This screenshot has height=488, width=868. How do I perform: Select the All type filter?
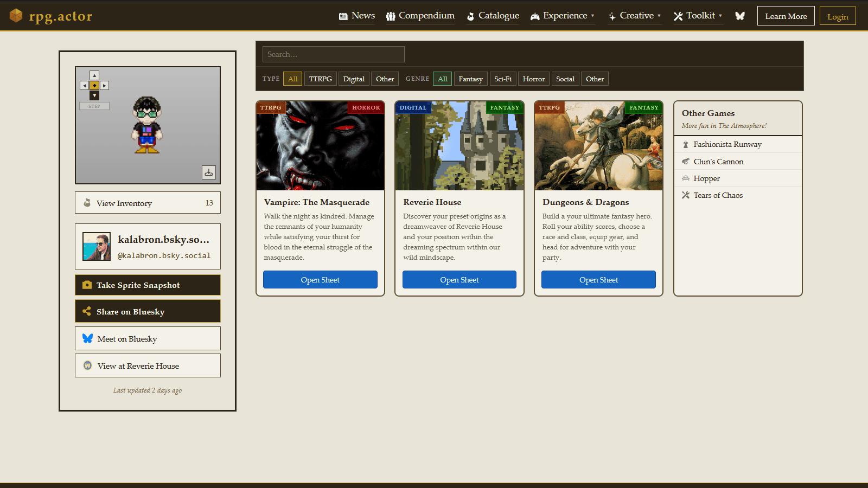292,79
